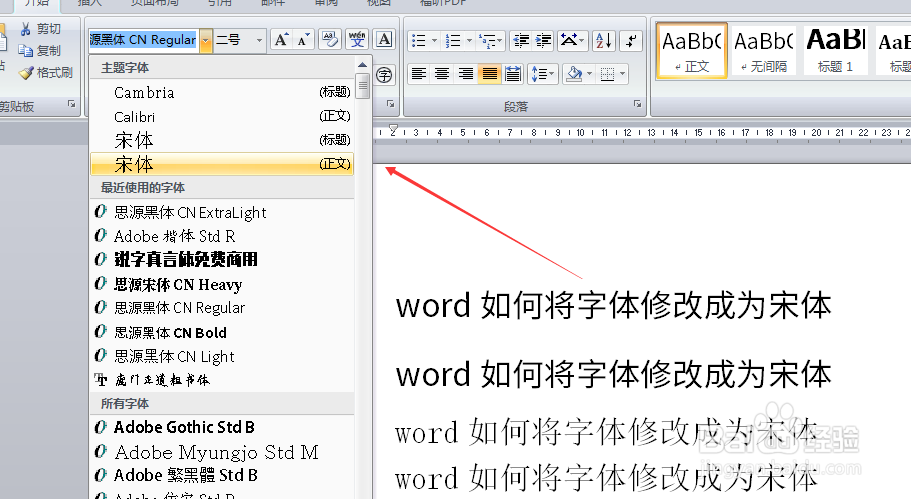Align text left
Screen dimensions: 911x499
419,74
